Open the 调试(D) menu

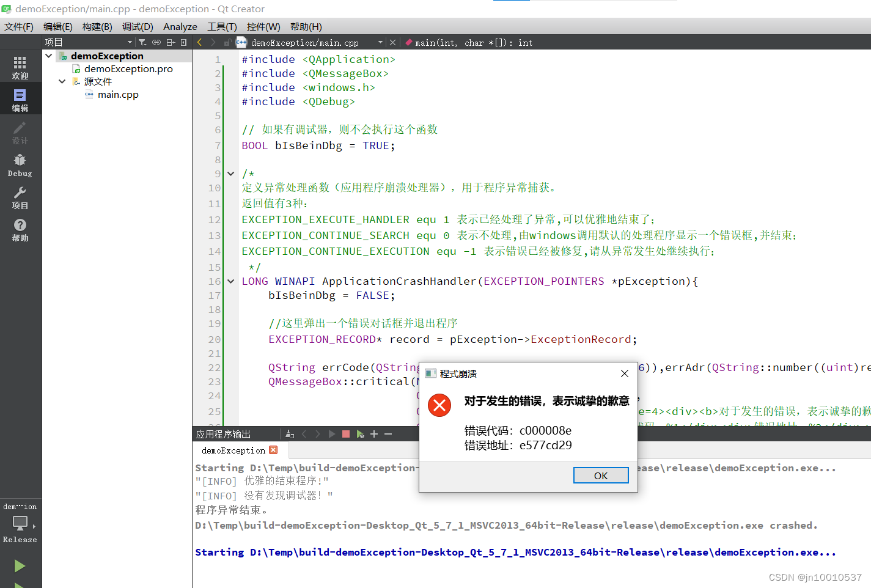coord(137,26)
